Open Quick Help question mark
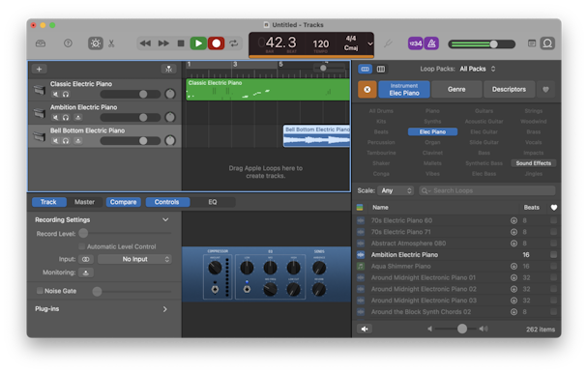This screenshot has height=373, width=588. click(68, 43)
